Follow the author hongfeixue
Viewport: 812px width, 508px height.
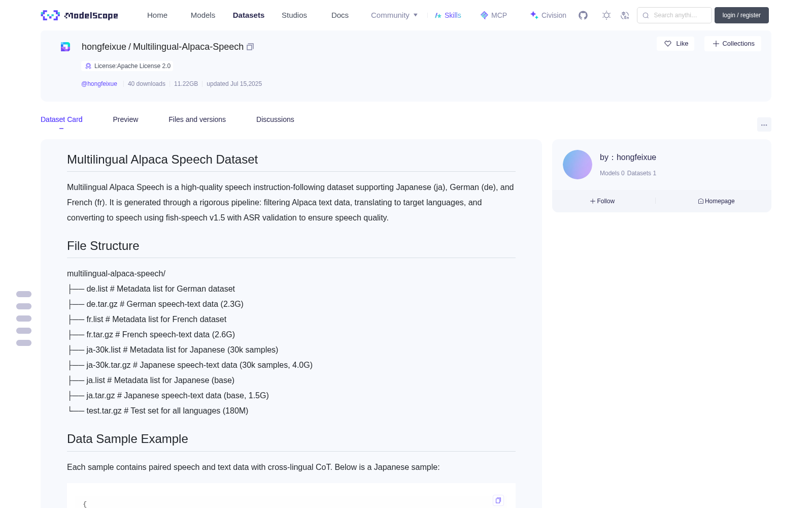(602, 201)
